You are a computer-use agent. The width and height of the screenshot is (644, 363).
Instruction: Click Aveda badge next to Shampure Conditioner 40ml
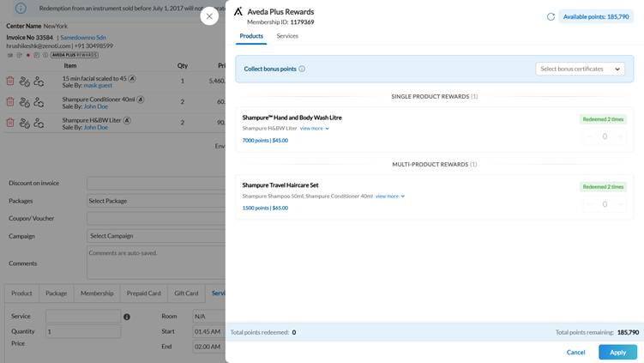click(141, 100)
